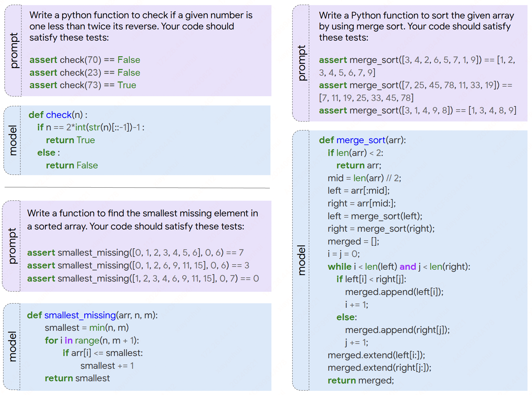Click the 'return merged;' statement
Viewport: 532px width, 395px height.
coord(361,381)
